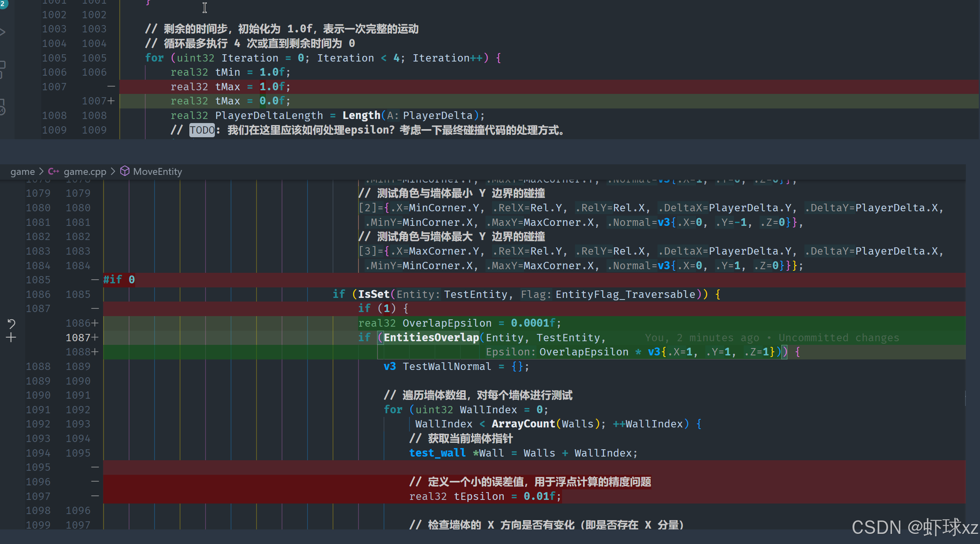Click the removed line 'real32 tMax = 1.0f;'
The image size is (980, 544).
point(230,87)
